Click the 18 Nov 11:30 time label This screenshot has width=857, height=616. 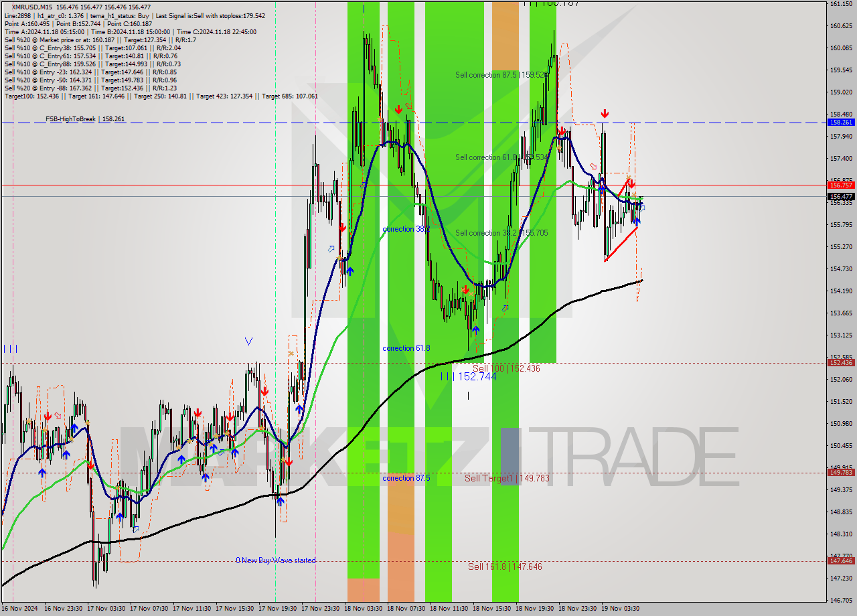(449, 609)
